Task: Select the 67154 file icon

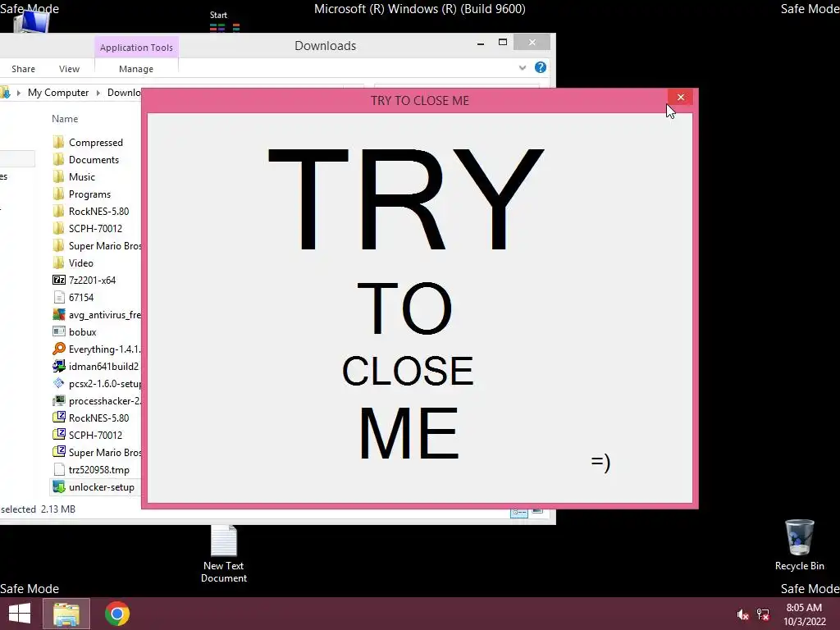Action: click(x=59, y=297)
